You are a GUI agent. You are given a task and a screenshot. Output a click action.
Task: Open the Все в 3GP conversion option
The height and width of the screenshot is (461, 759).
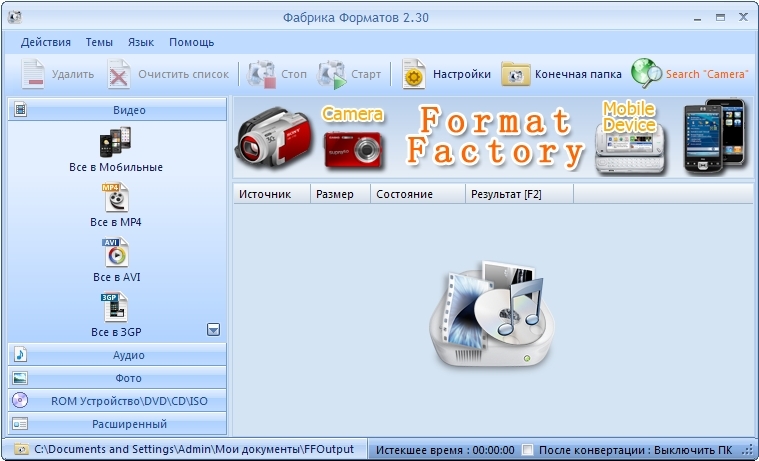tap(116, 308)
